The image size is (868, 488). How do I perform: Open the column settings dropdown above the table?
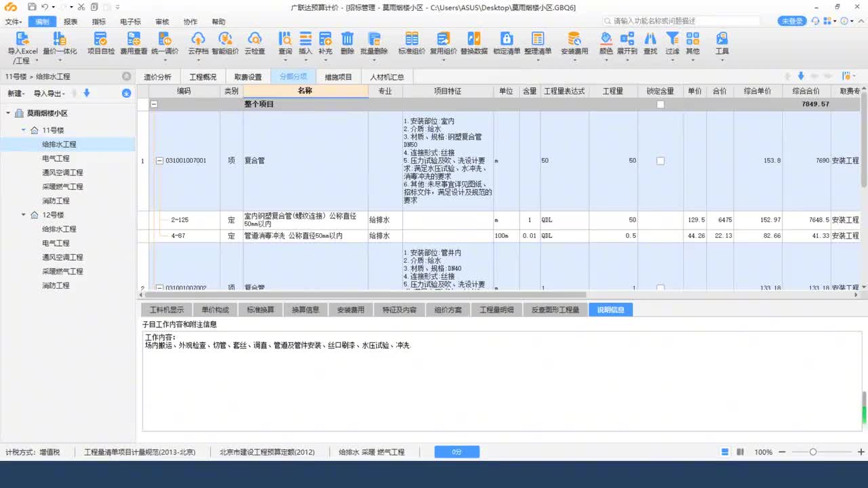847,77
